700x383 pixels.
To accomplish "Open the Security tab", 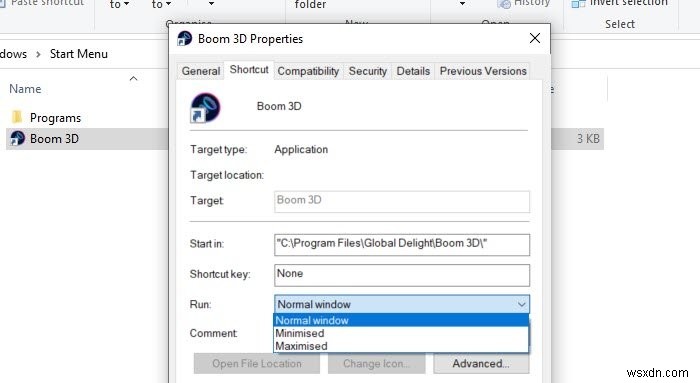I will [x=367, y=71].
